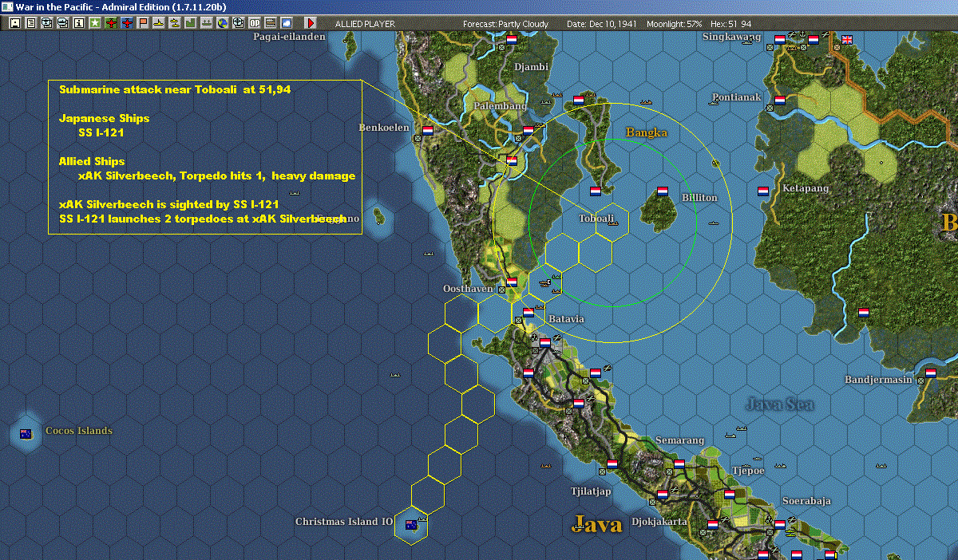Select the Australian flag at Cocos Islands
The image size is (958, 560).
point(25,434)
